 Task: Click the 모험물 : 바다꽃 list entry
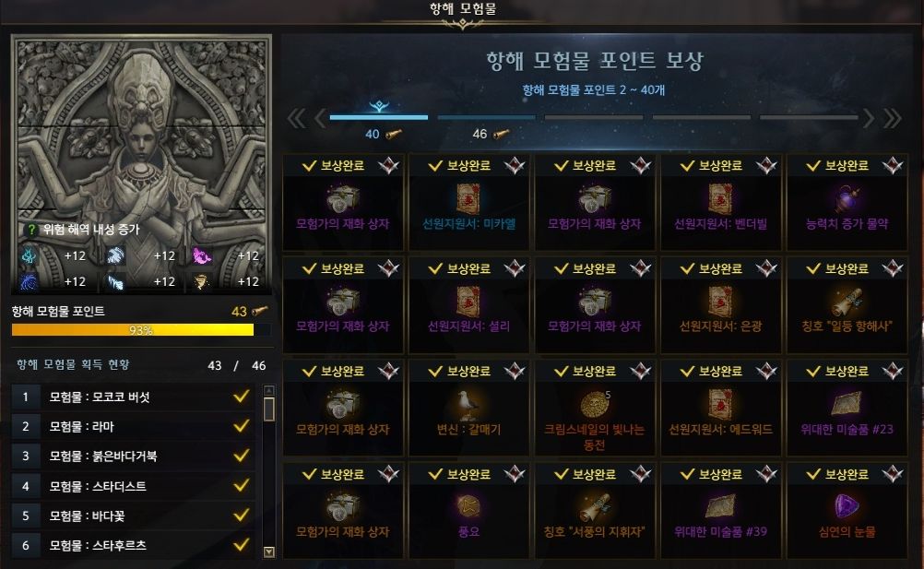[133, 516]
